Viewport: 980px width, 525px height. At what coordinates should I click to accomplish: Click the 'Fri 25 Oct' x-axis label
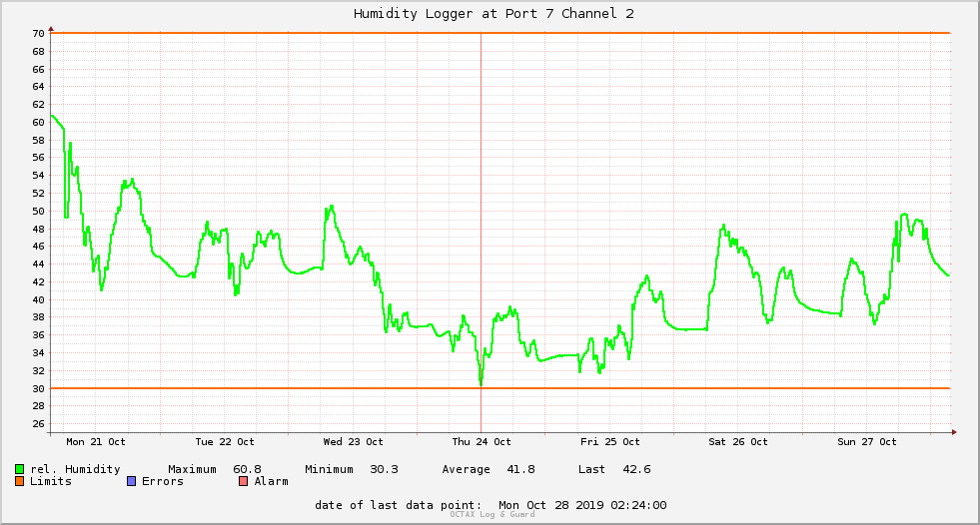coord(610,442)
